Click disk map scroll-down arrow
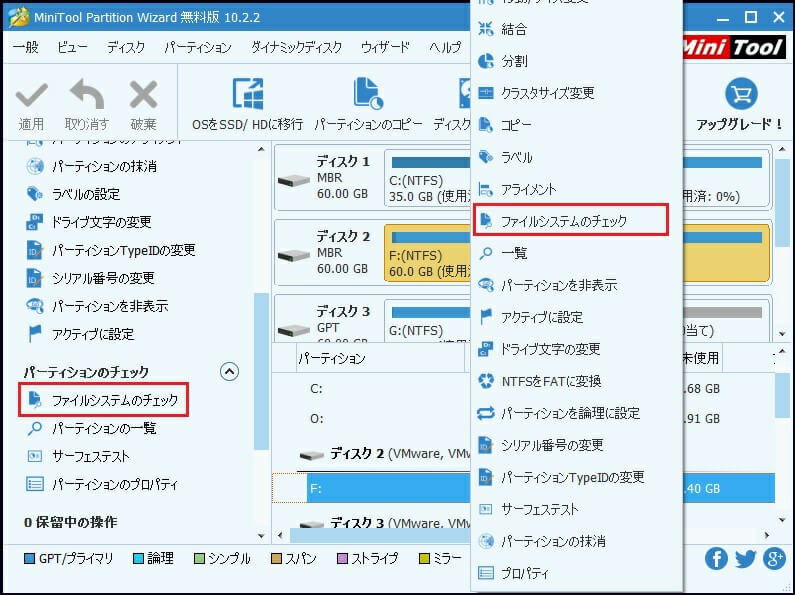 pyautogui.click(x=782, y=333)
